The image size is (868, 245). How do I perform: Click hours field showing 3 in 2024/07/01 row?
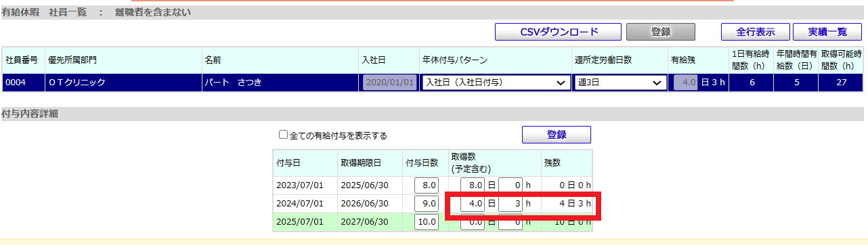click(510, 204)
